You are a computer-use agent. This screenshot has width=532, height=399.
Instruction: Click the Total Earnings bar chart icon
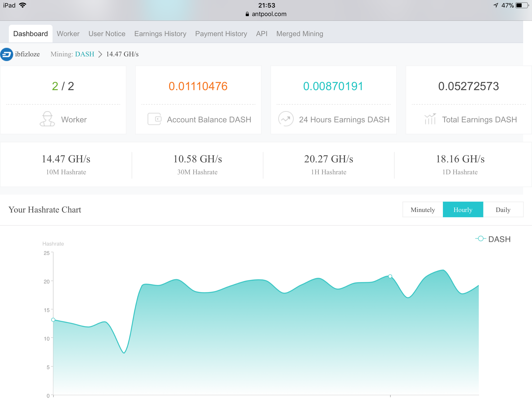click(x=430, y=119)
